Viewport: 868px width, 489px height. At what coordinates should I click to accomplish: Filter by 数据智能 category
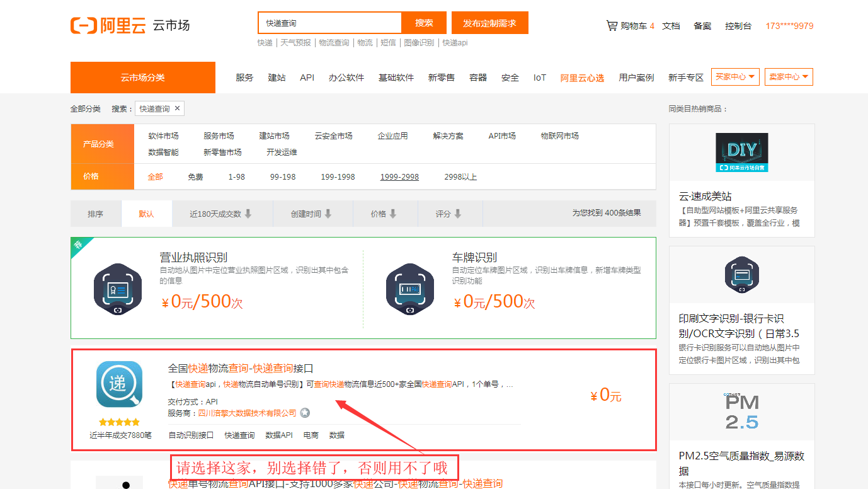point(163,152)
